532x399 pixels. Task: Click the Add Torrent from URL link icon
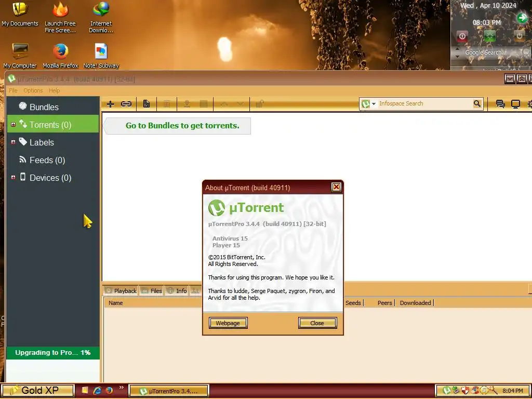pos(126,104)
